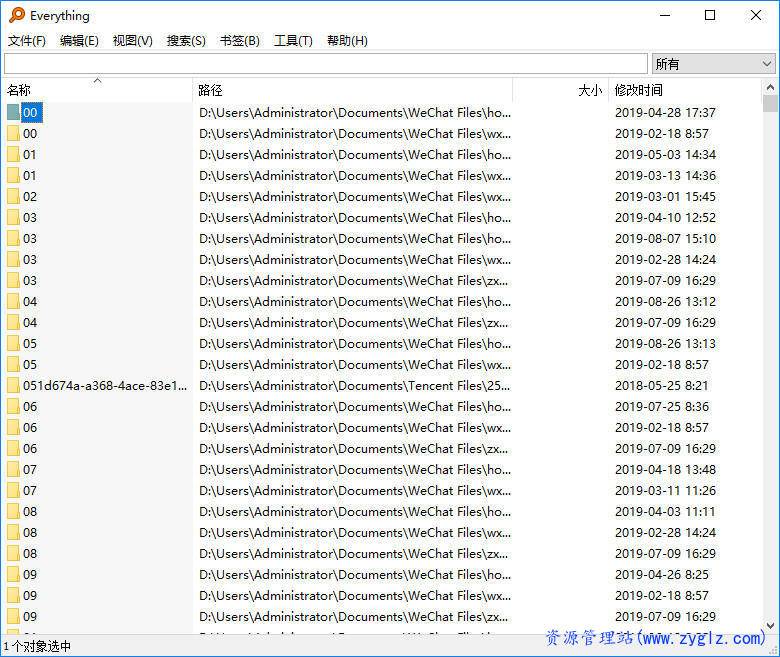Screen dimensions: 780x657
Task: Click folder icon of 08 dated 2019-07-09 16:29
Action: (13, 554)
